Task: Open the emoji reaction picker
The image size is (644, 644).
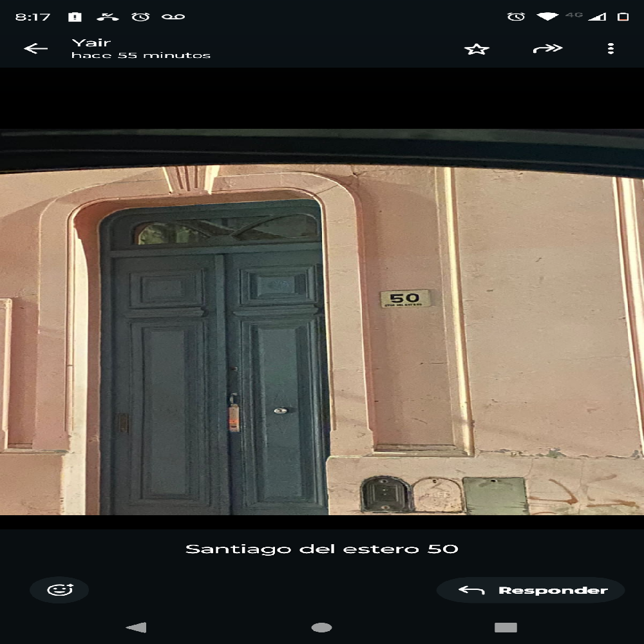Action: 59,590
